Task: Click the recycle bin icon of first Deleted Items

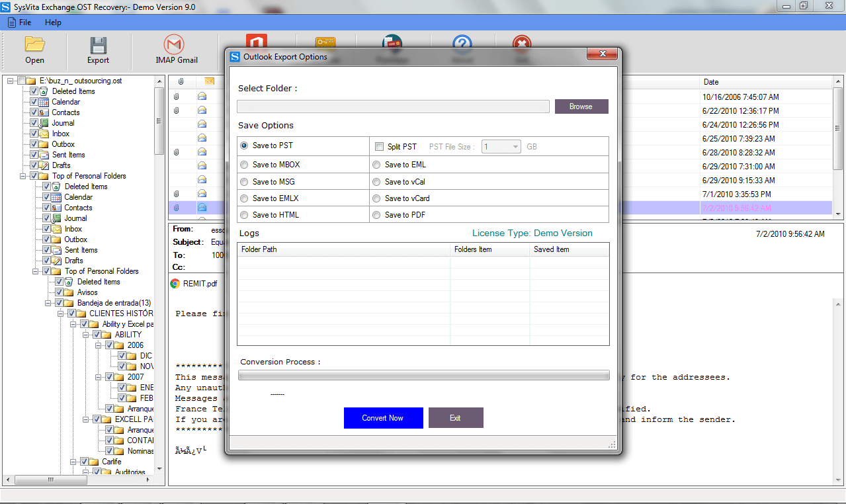Action: pyautogui.click(x=44, y=91)
